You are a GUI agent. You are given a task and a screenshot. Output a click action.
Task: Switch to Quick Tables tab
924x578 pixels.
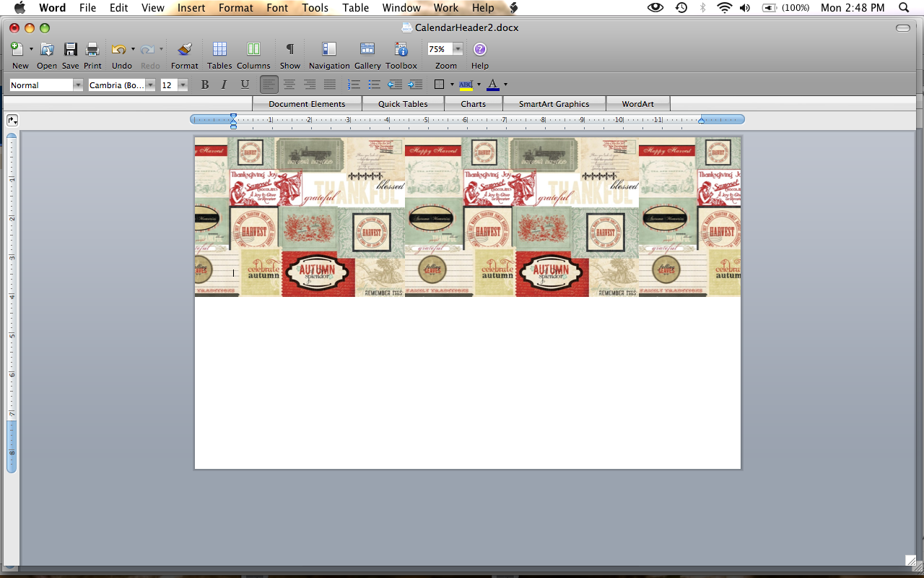click(x=403, y=103)
